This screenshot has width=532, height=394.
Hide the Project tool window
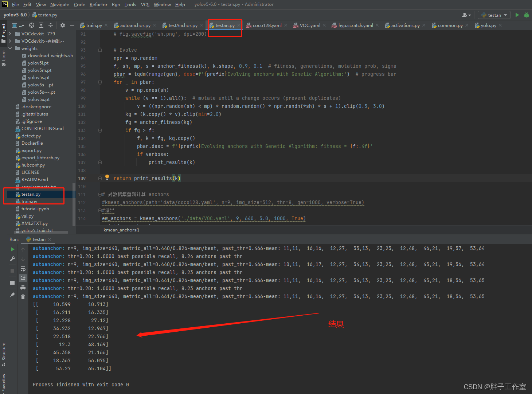click(72, 25)
